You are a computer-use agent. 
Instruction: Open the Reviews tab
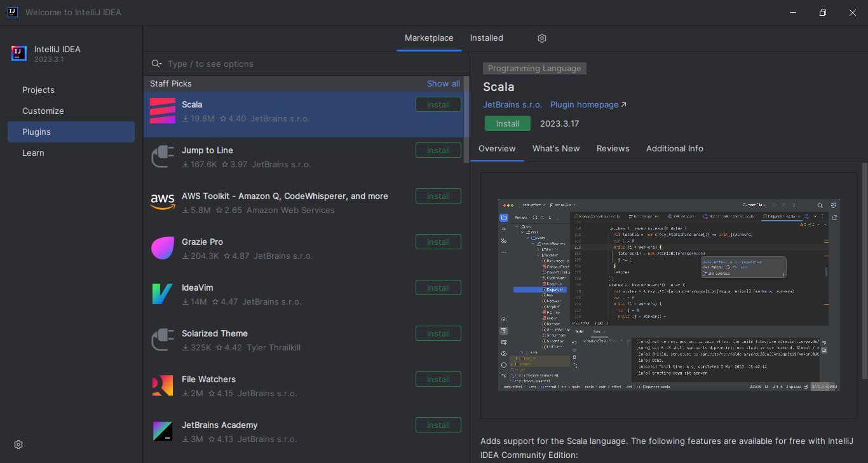613,148
